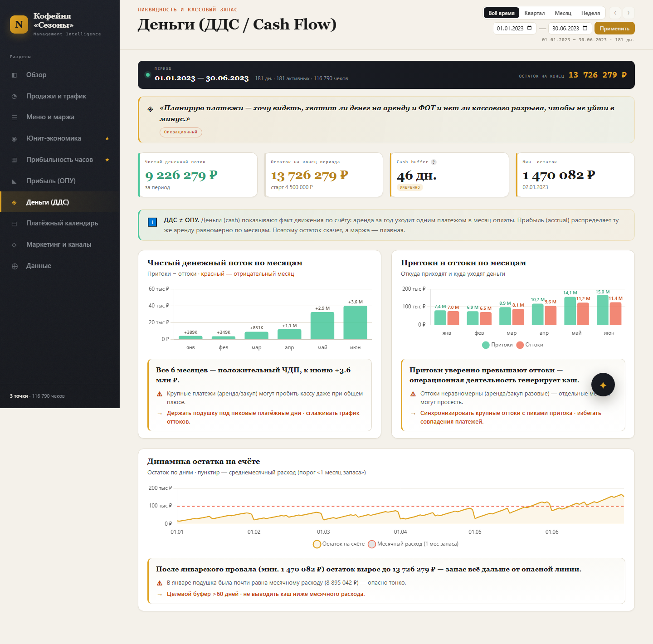Click Чистый денежный поток value 9 226 279 ₽

[181, 176]
